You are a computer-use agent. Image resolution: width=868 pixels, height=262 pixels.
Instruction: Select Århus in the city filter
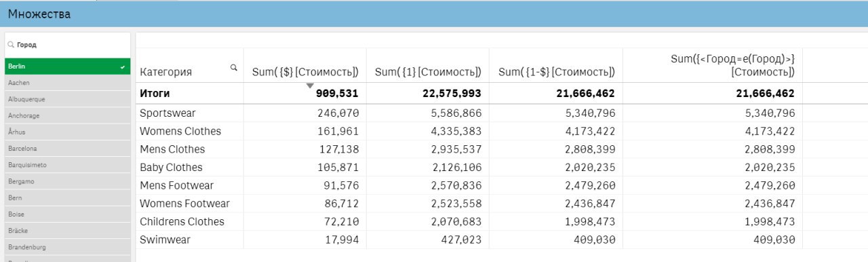pyautogui.click(x=67, y=132)
